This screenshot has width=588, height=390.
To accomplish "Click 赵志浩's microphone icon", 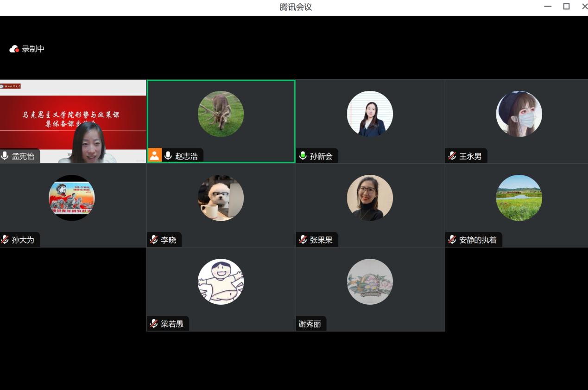I will (x=168, y=156).
